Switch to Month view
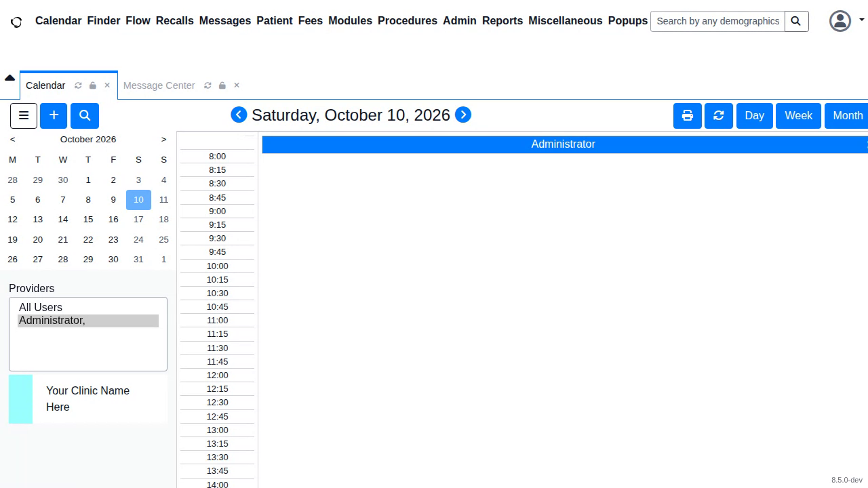This screenshot has width=868, height=488. tap(848, 115)
